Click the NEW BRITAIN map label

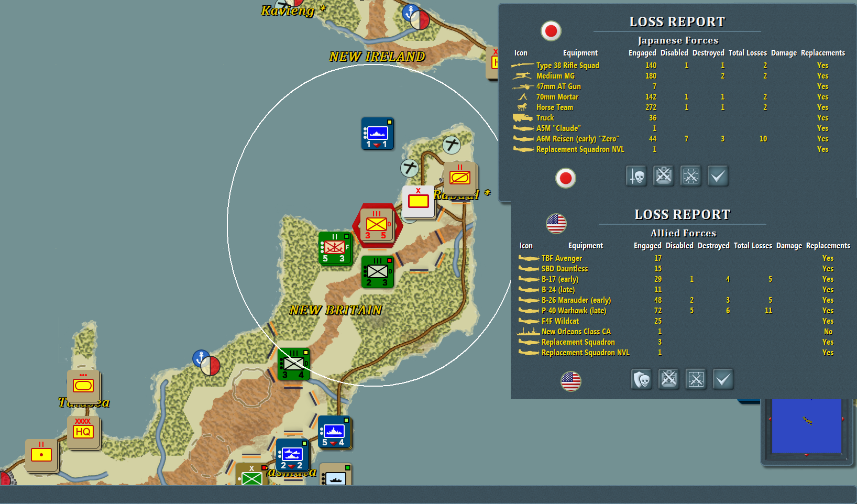pos(336,310)
